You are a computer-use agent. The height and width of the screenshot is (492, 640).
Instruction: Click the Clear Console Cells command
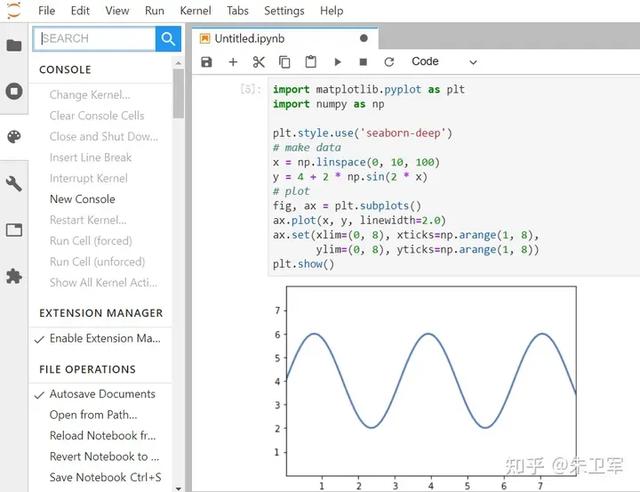[101, 116]
